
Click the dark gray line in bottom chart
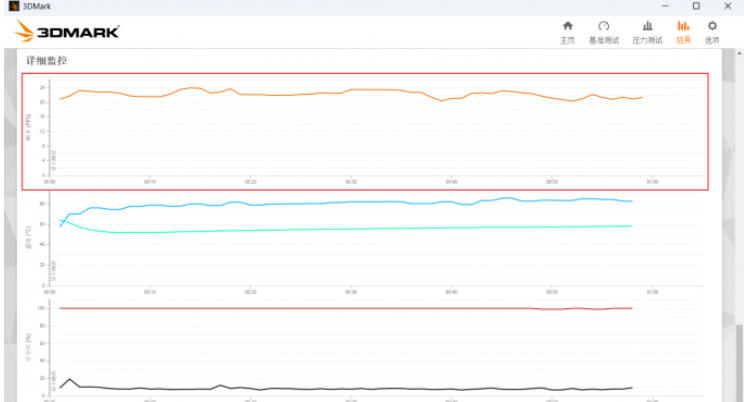300,388
